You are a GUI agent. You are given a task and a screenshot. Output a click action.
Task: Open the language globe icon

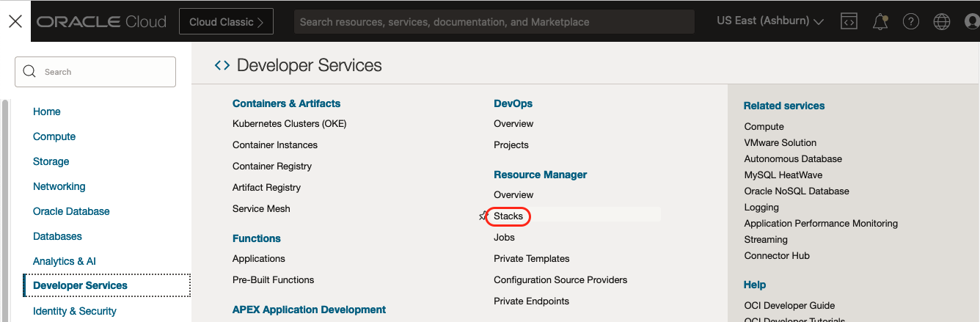click(942, 22)
